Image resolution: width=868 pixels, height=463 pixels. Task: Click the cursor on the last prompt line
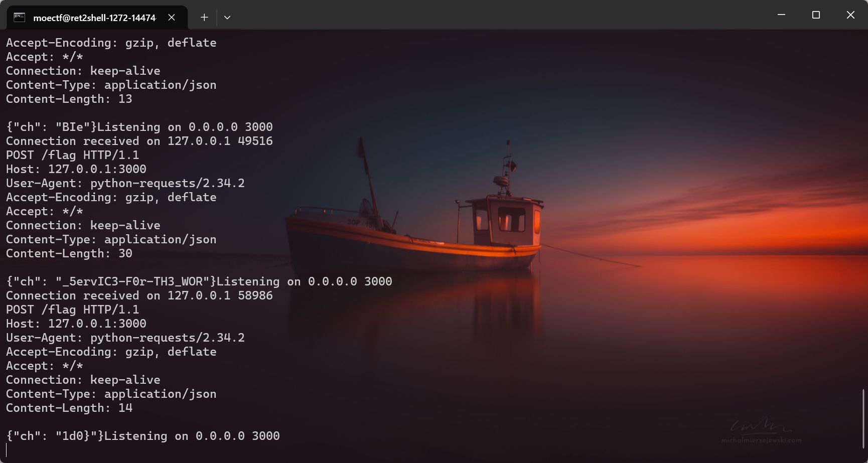(x=7, y=450)
